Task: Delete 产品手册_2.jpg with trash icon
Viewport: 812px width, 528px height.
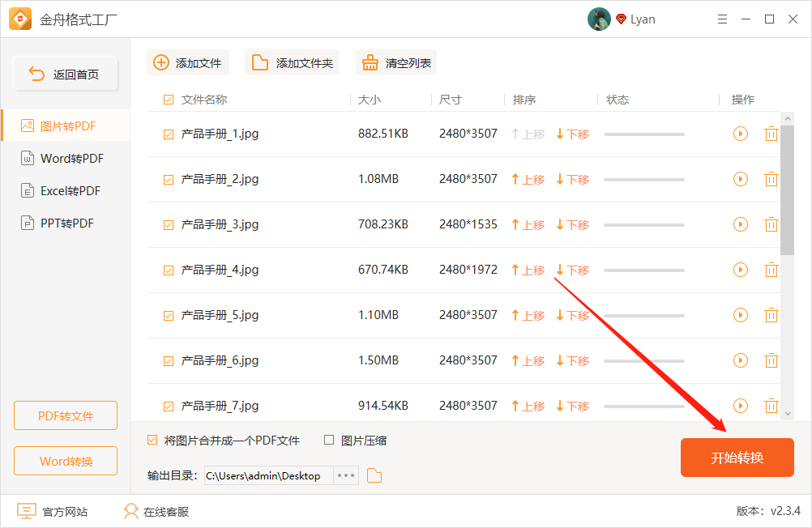Action: click(x=771, y=179)
